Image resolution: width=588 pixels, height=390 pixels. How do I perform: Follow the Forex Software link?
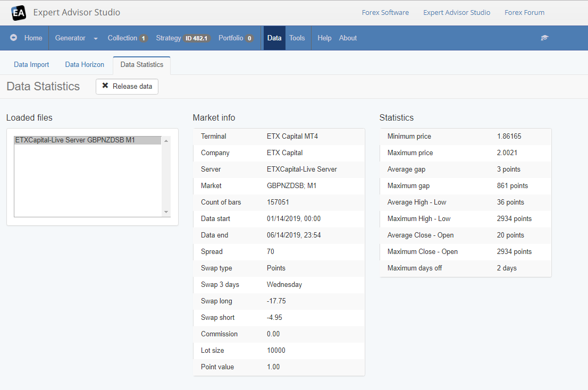tap(385, 12)
